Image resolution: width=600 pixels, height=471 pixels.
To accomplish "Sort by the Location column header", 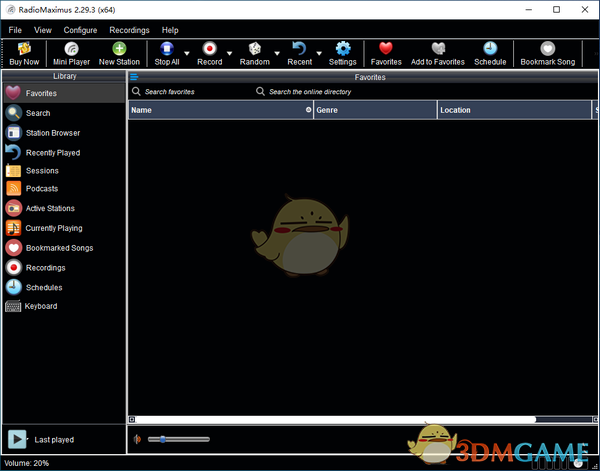I will (x=515, y=110).
